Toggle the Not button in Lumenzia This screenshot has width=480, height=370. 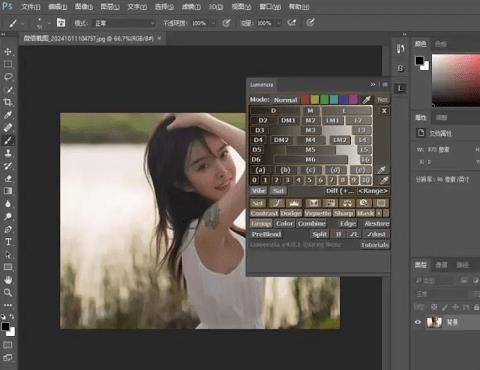pos(382,100)
